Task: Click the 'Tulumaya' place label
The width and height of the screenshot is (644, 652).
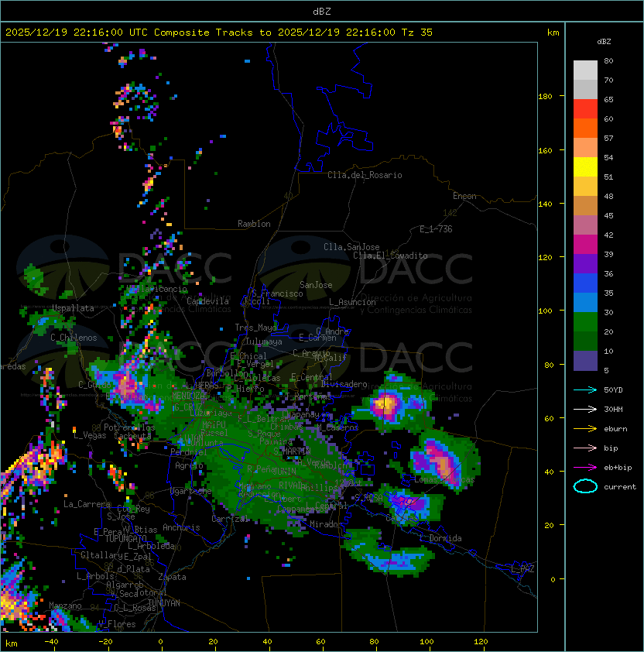Action: pyautogui.click(x=264, y=341)
